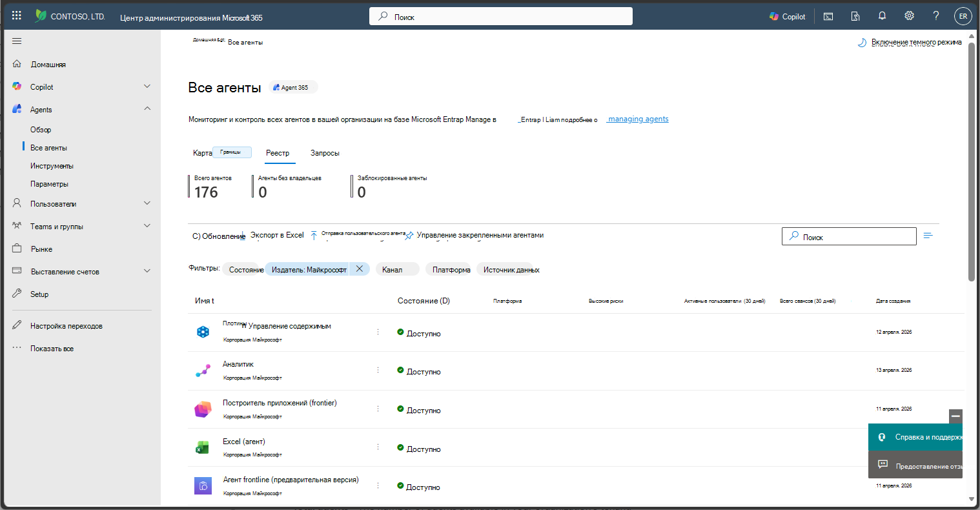Click Показать все in sidebar

(52, 349)
